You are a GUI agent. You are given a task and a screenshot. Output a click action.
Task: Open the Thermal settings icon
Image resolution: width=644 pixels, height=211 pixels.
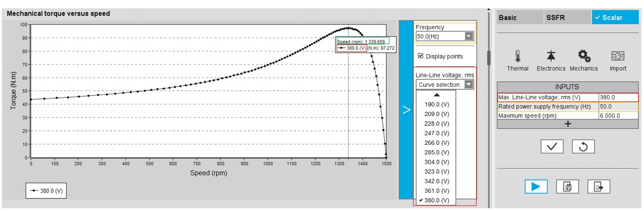coord(517,57)
